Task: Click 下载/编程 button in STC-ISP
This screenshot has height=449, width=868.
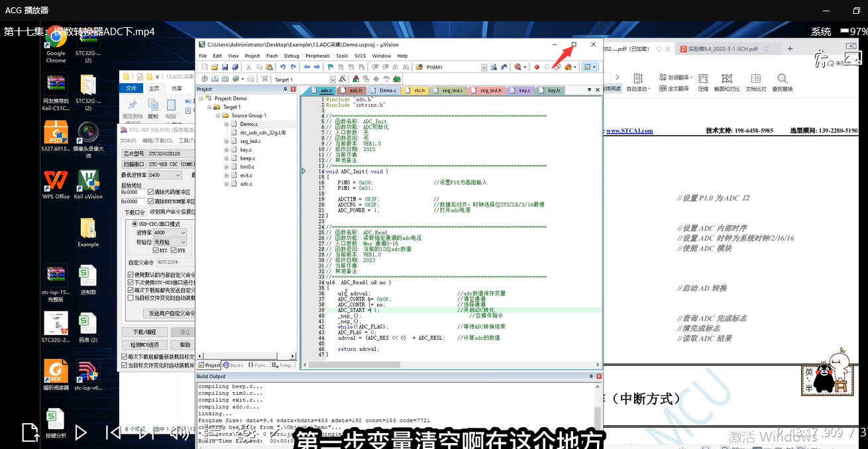Action: click(x=144, y=332)
